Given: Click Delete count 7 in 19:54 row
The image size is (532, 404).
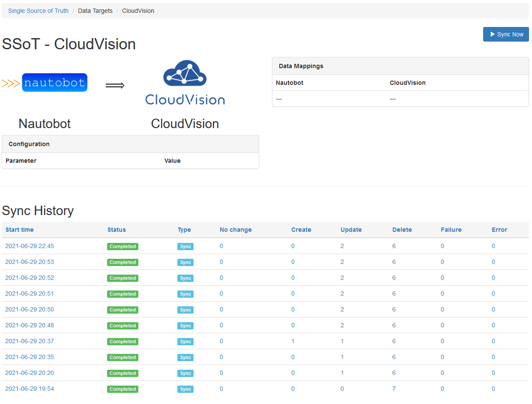Looking at the screenshot, I should [x=394, y=389].
